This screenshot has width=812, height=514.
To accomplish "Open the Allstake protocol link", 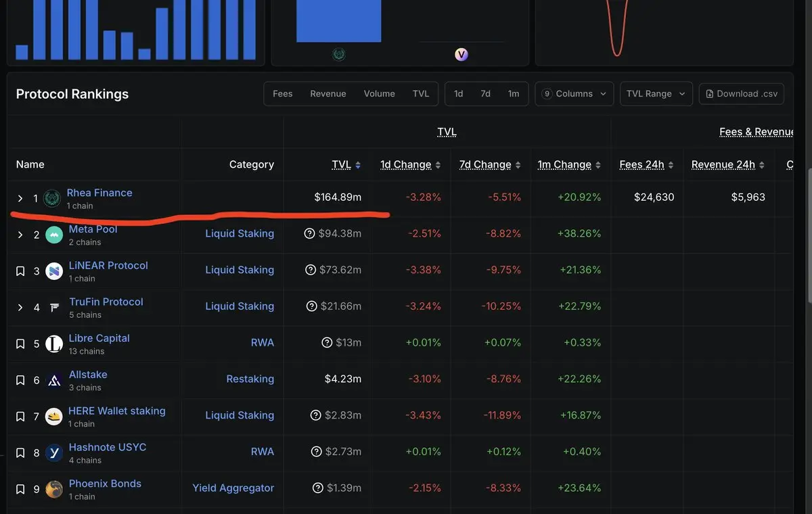I will (x=88, y=375).
